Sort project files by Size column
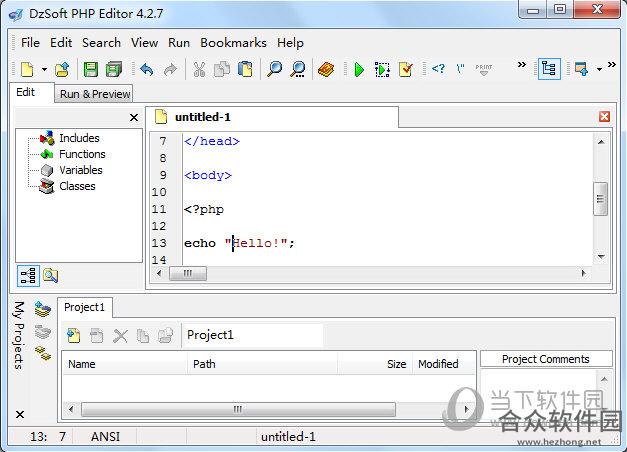627x452 pixels. point(375,364)
